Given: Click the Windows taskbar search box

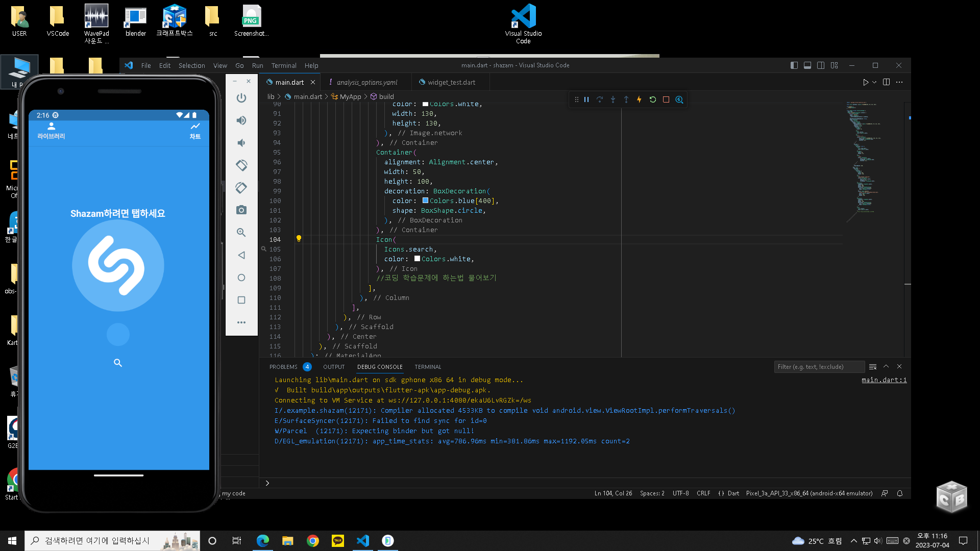Looking at the screenshot, I should pyautogui.click(x=112, y=541).
